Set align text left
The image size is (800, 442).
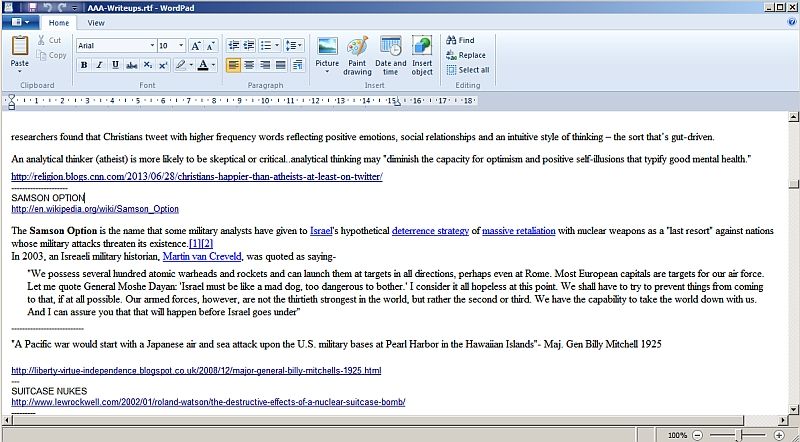pyautogui.click(x=233, y=65)
